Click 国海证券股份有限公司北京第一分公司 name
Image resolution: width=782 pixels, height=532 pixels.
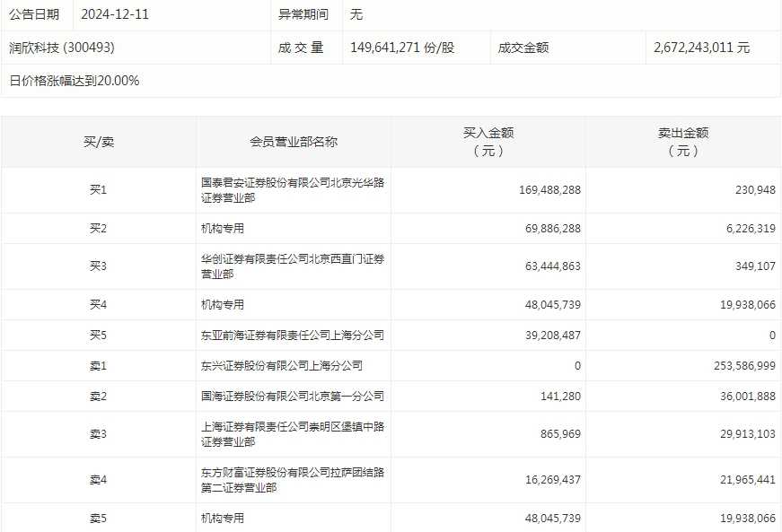click(293, 396)
